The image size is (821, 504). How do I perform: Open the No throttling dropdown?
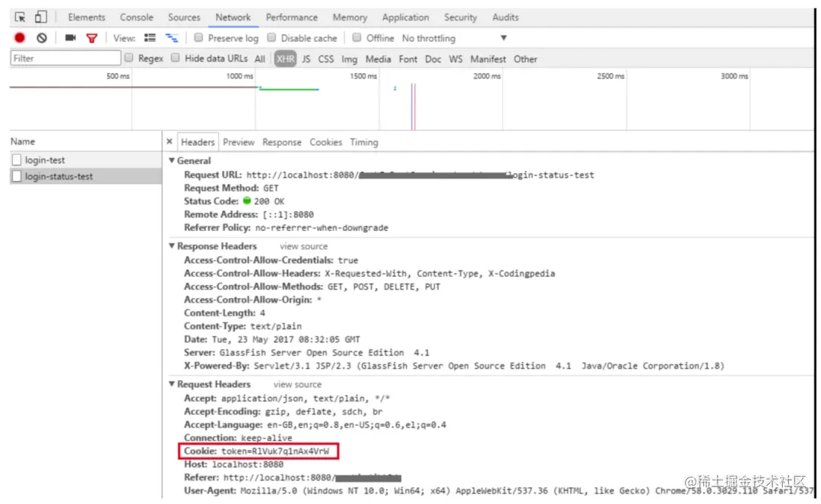click(455, 38)
